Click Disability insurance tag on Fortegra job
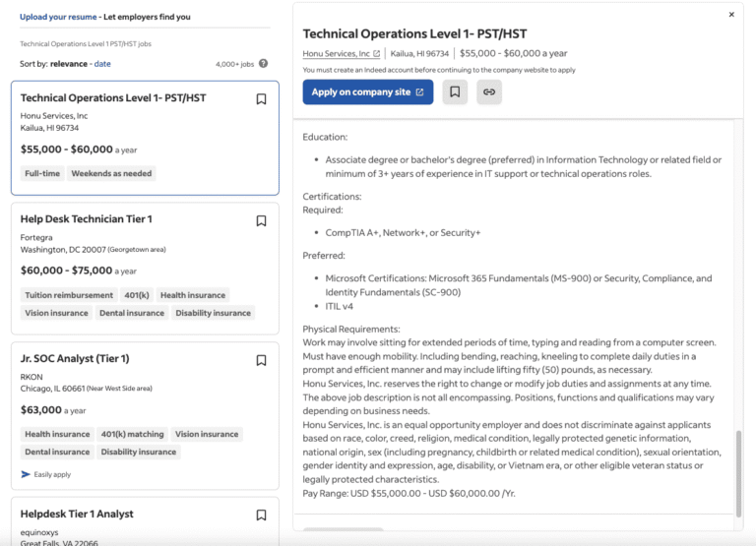 click(x=213, y=313)
